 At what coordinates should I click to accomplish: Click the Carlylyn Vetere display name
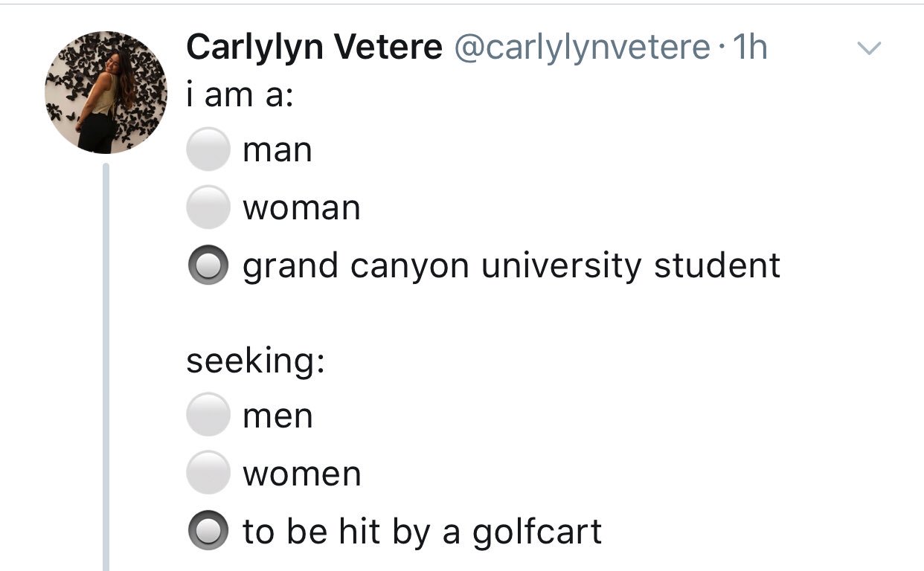click(x=314, y=48)
